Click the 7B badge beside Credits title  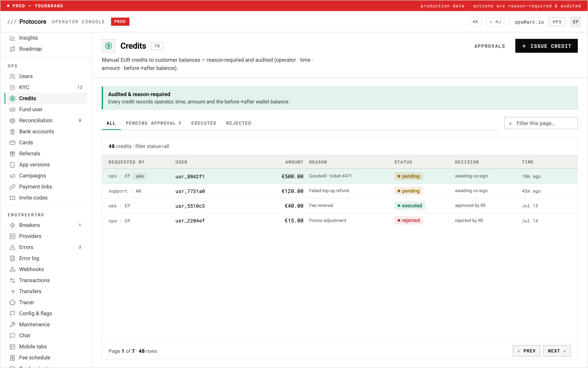pyautogui.click(x=157, y=46)
